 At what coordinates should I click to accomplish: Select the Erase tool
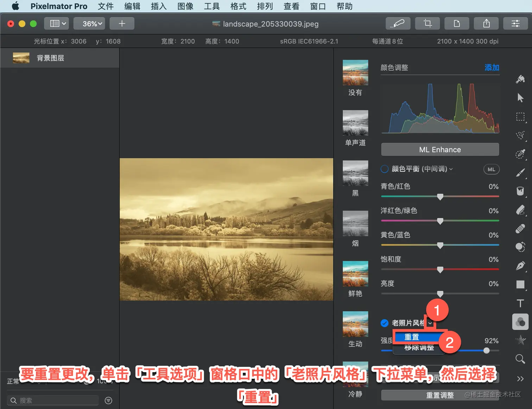point(520,210)
